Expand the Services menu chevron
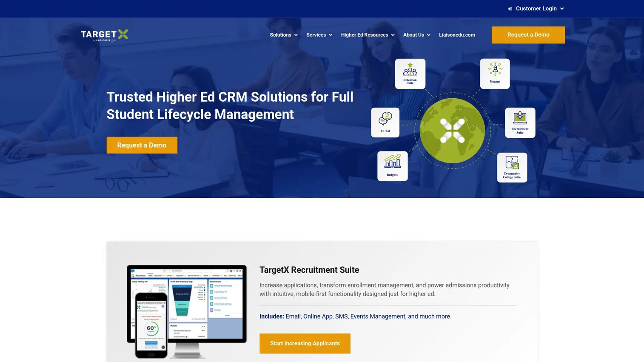This screenshot has width=644, height=362. [x=331, y=35]
